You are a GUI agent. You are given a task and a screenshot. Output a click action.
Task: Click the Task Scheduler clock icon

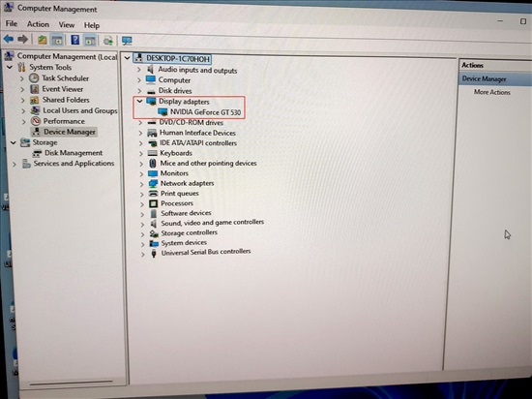pyautogui.click(x=34, y=78)
